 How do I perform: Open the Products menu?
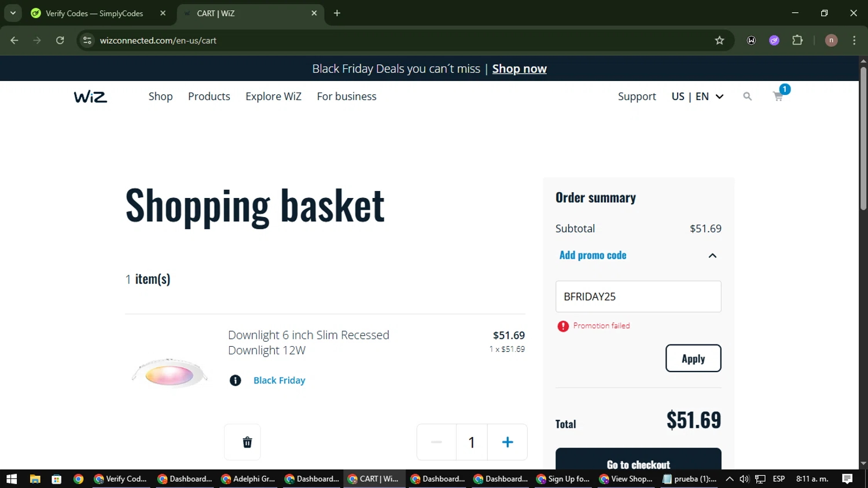click(x=209, y=97)
